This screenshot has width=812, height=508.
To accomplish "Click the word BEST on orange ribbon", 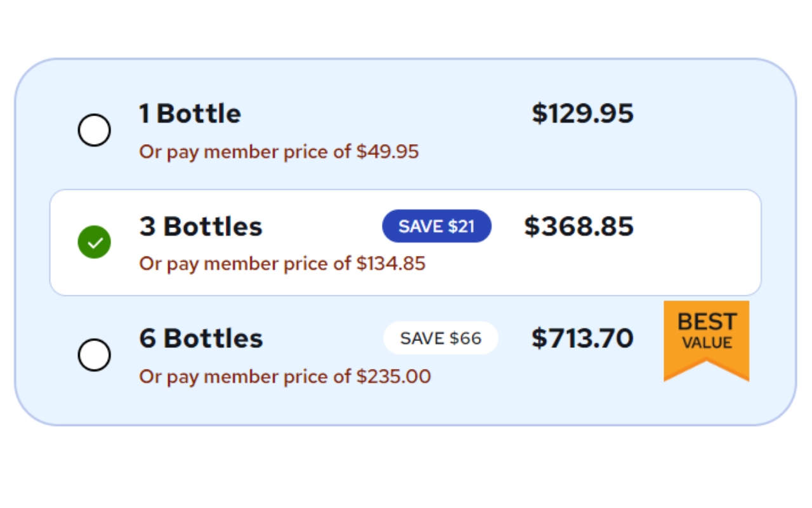I will point(707,322).
